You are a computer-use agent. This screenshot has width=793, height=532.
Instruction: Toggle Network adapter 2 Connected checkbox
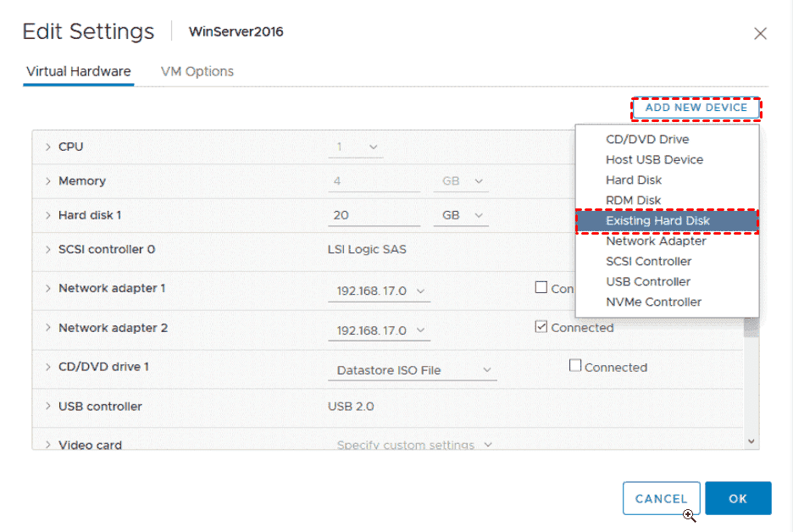point(541,327)
